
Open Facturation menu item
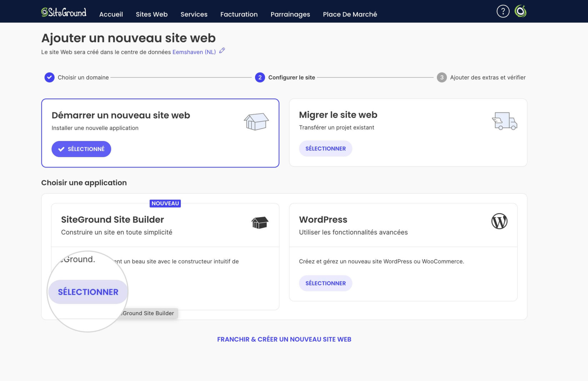tap(239, 14)
